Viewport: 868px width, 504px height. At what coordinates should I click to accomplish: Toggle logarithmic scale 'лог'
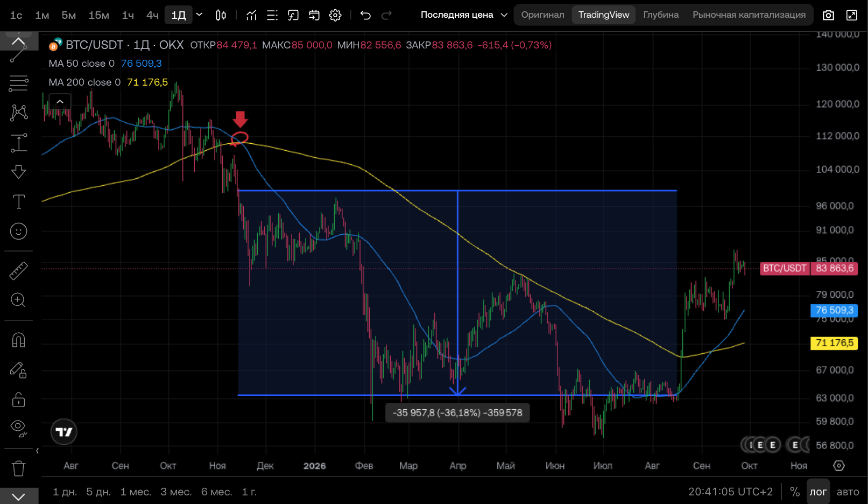[x=818, y=492]
